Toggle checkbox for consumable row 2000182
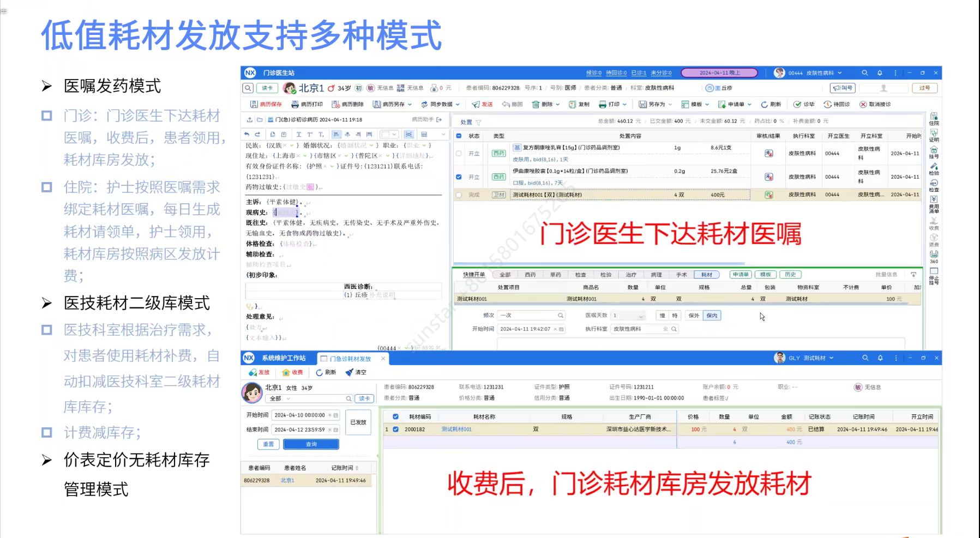980x538 pixels. click(396, 430)
